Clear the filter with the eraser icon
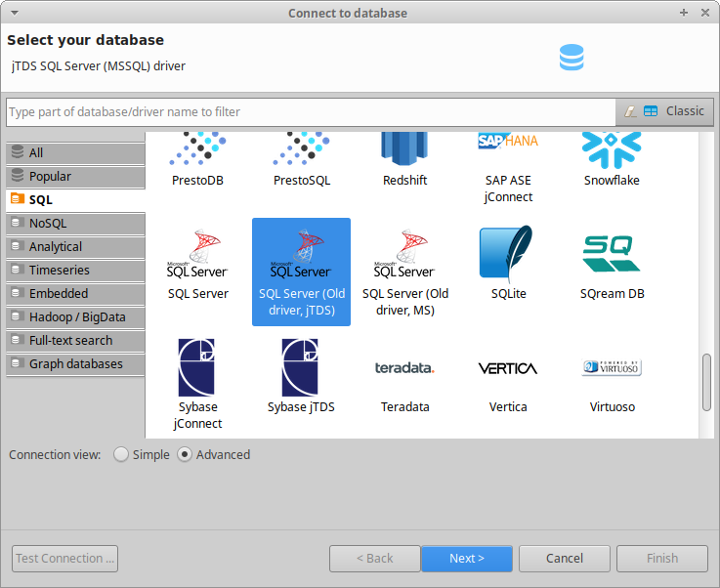The height and width of the screenshot is (588, 720). click(630, 111)
